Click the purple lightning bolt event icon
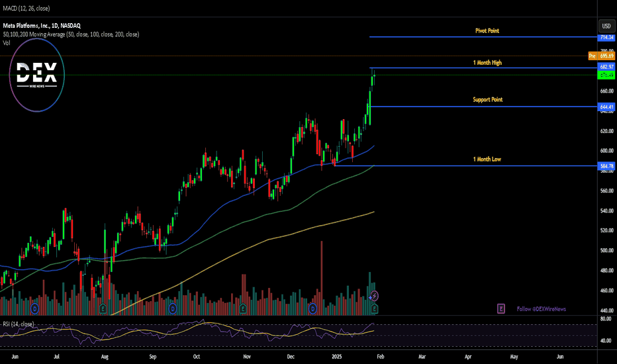 [374, 296]
